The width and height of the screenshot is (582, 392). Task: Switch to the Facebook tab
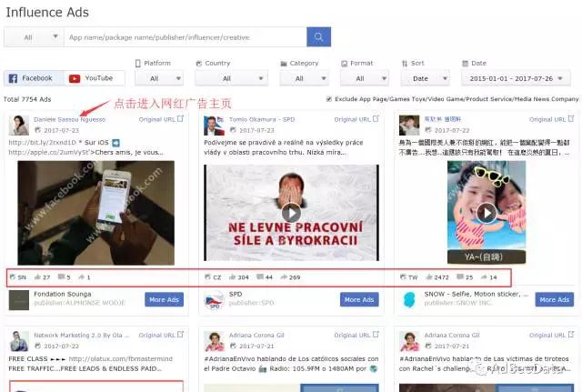click(x=30, y=79)
